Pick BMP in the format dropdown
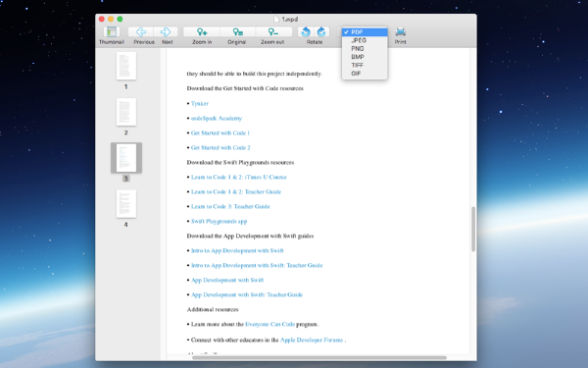 point(365,57)
